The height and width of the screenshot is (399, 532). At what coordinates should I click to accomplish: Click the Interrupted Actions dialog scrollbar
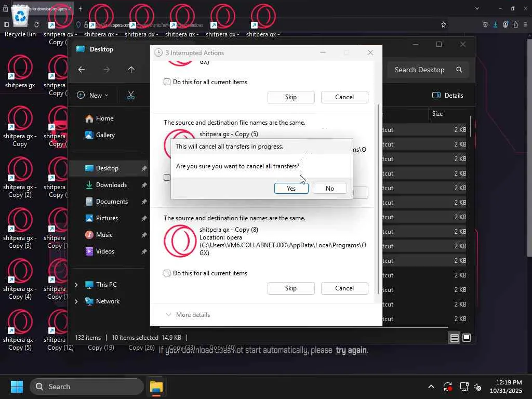pos(378,199)
